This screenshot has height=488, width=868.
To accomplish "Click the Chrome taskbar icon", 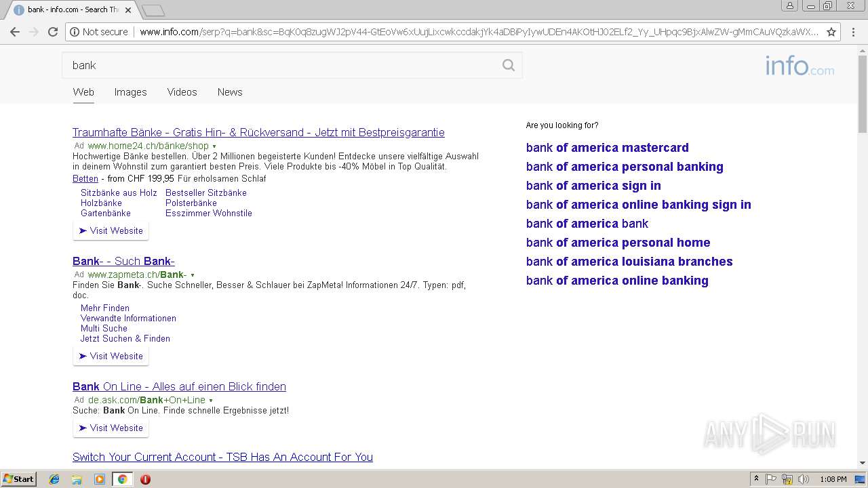I will point(122,479).
